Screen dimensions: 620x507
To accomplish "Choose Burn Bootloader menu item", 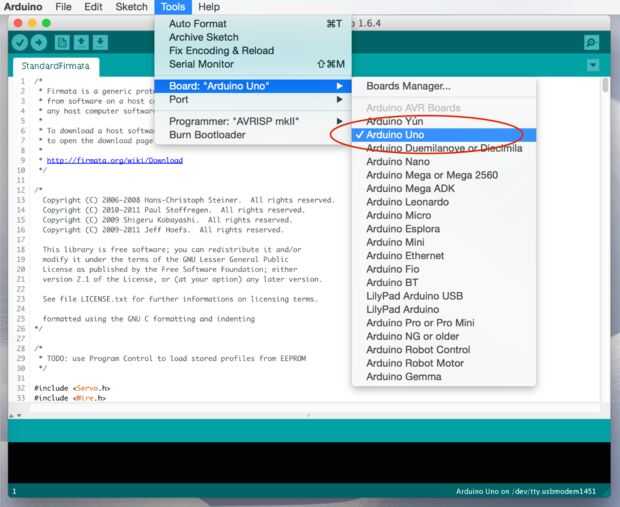I will (253, 134).
